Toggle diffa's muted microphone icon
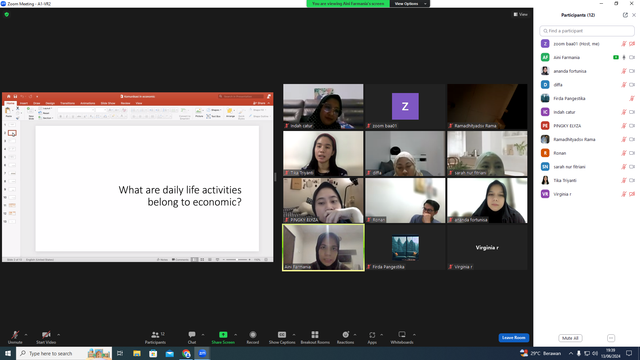This screenshot has width=640, height=360. point(624,85)
